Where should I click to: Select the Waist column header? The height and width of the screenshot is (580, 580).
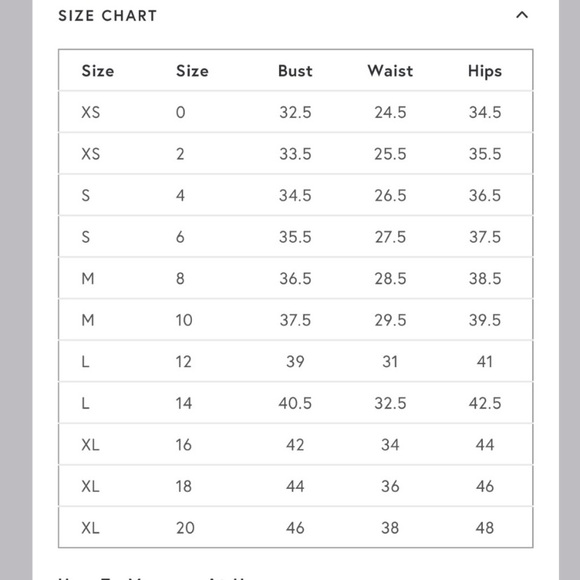point(390,71)
